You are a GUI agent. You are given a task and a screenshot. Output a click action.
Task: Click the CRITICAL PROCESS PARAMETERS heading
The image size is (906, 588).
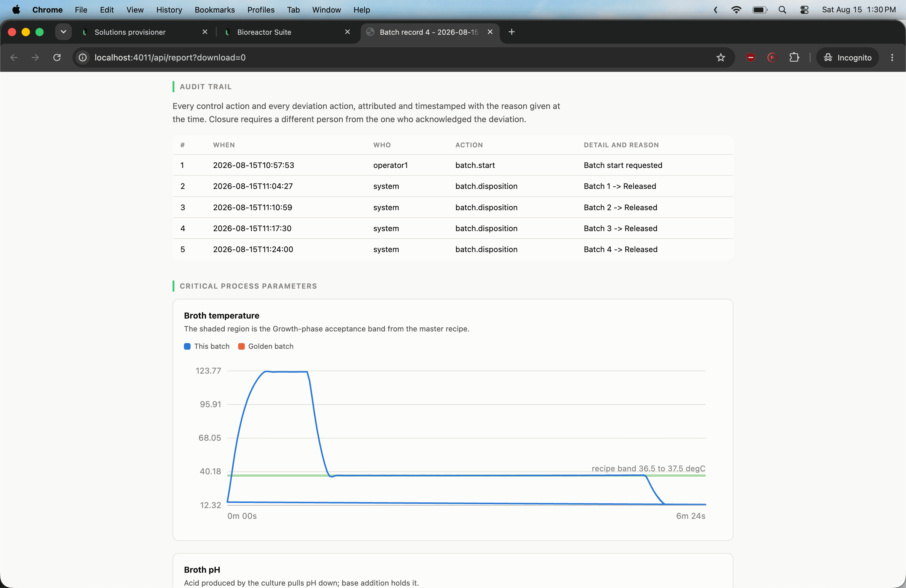pyautogui.click(x=248, y=286)
